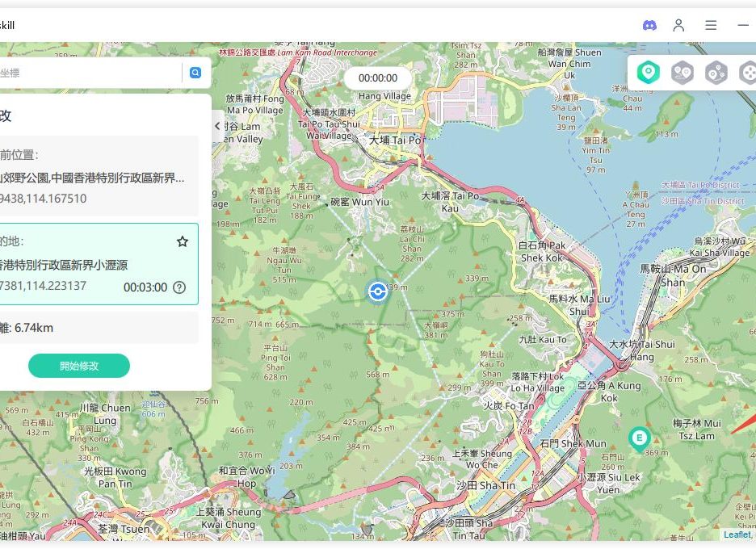Click the 00:00:00 timer pill on map
This screenshot has height=549, width=756.
coord(378,78)
